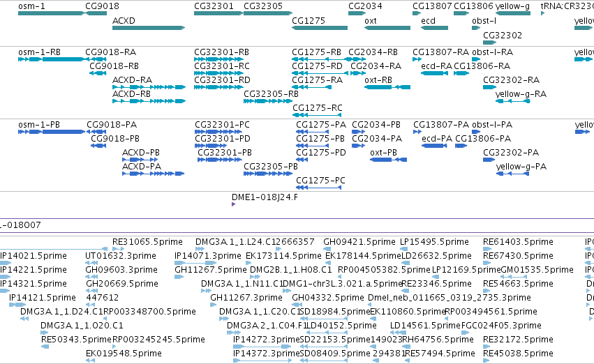The height and width of the screenshot is (364, 594).
Task: Open the ACXD-PB protein feature
Action: point(140,160)
